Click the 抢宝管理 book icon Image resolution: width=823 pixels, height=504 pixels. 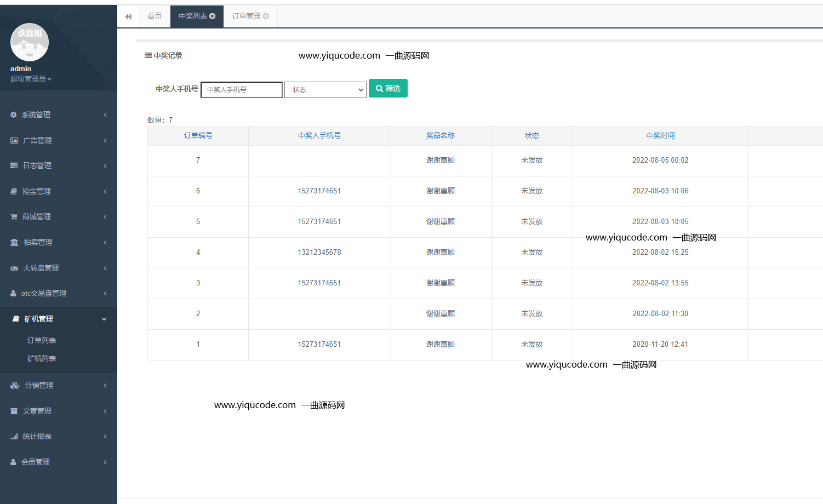pos(14,191)
